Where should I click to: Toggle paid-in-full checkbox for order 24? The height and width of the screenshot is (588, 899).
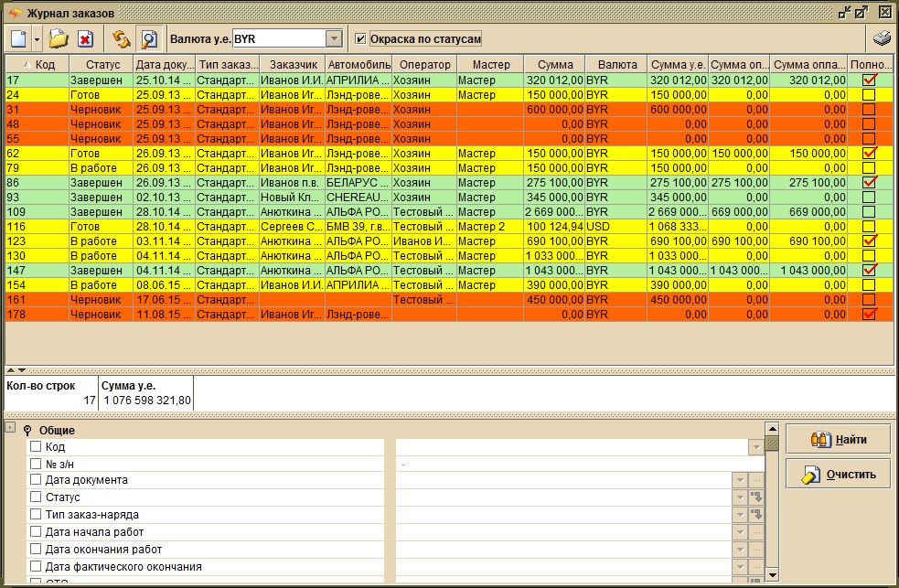(869, 94)
